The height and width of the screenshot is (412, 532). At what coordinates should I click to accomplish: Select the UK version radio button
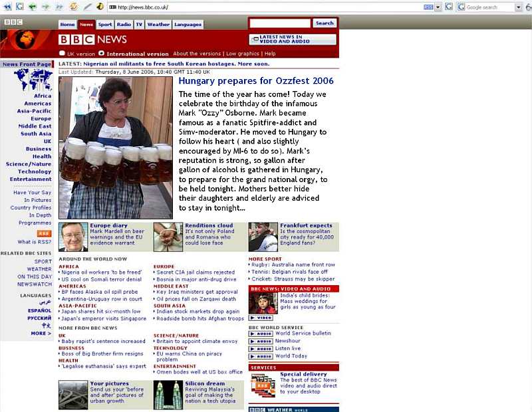[62, 53]
